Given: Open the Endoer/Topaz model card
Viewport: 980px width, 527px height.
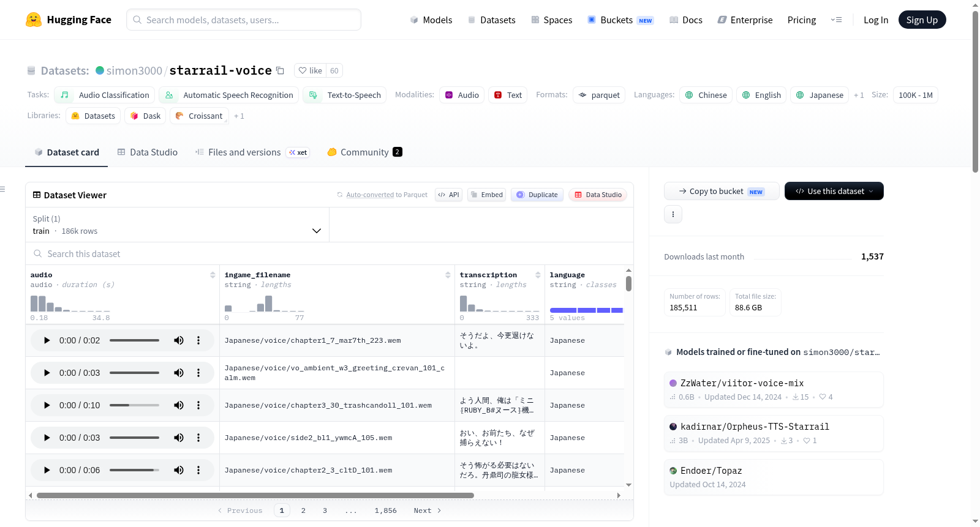Looking at the screenshot, I should click(774, 477).
